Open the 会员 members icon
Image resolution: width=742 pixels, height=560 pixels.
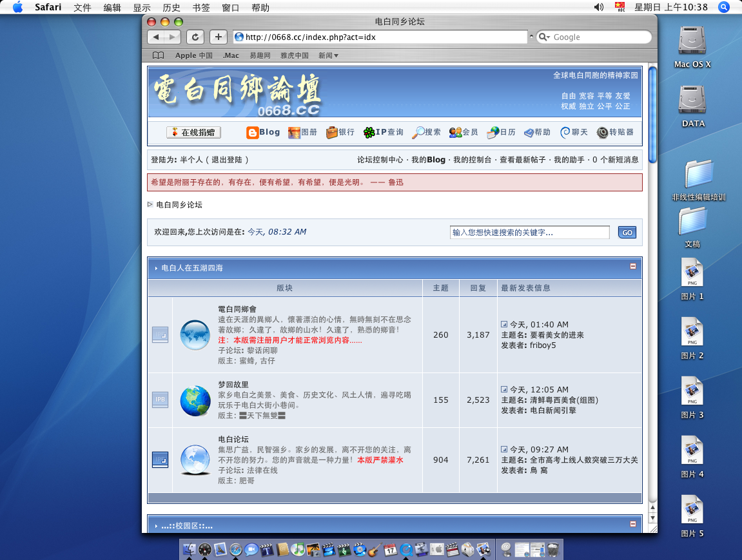pyautogui.click(x=455, y=133)
